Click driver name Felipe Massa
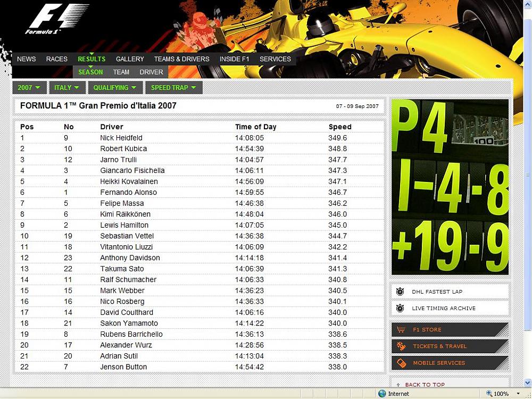Screen dimensions: 532x399 pos(122,203)
